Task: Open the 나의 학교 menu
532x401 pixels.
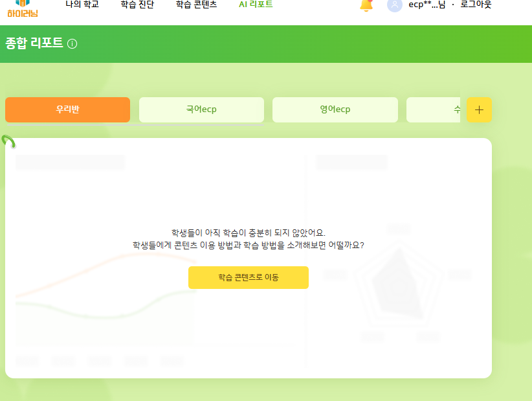Action: (82, 5)
